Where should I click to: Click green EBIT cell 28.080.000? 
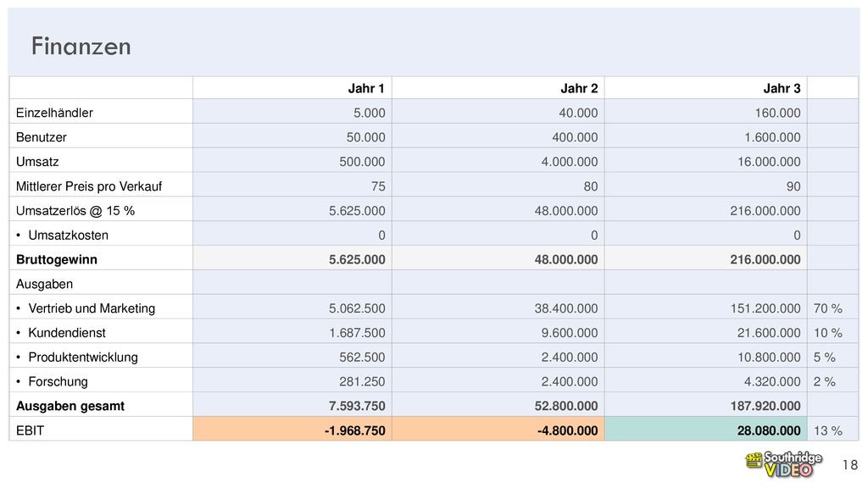click(706, 429)
